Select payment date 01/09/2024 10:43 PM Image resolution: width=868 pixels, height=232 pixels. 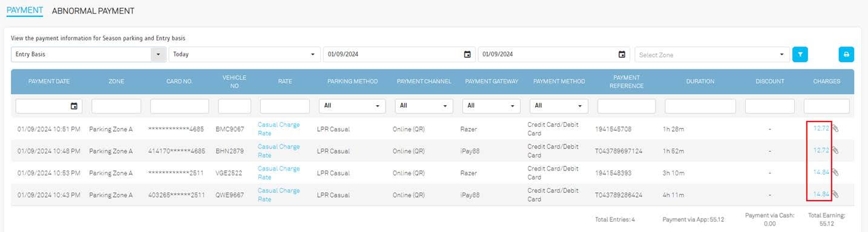tap(50, 195)
